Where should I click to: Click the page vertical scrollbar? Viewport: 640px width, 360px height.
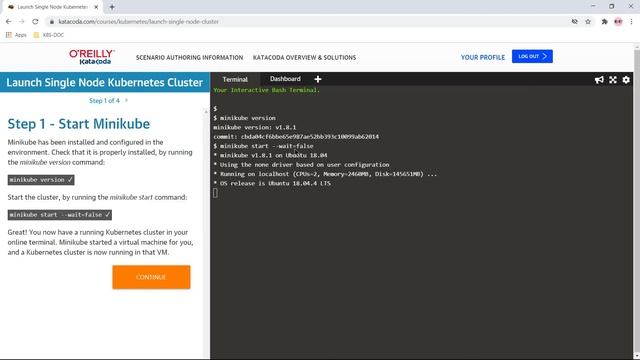637,202
